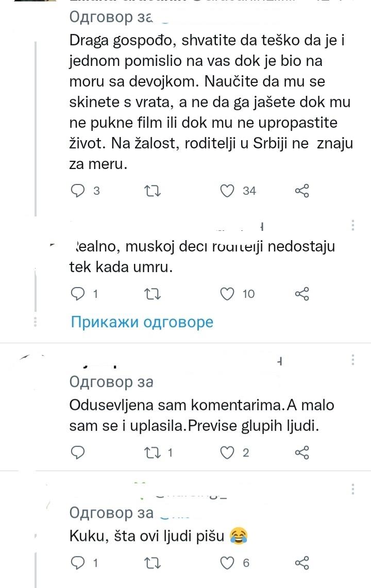Open the reply box for the first comment
The height and width of the screenshot is (588, 371).
click(77, 191)
